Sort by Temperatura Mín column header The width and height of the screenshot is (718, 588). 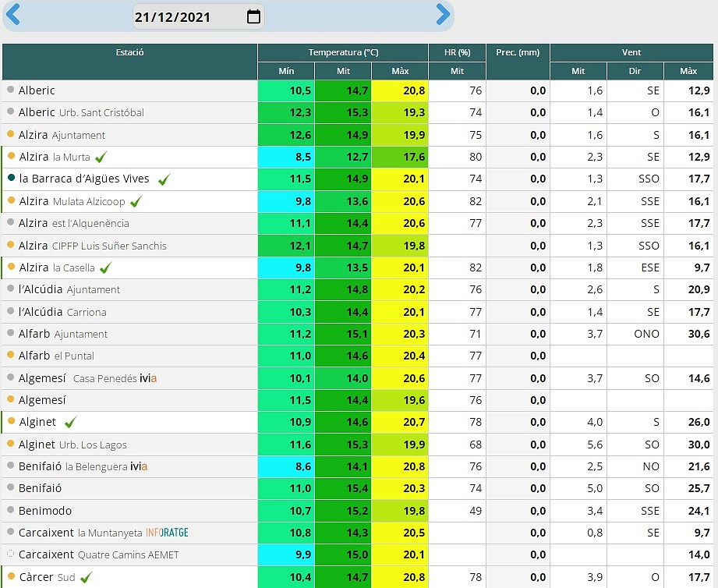(286, 71)
